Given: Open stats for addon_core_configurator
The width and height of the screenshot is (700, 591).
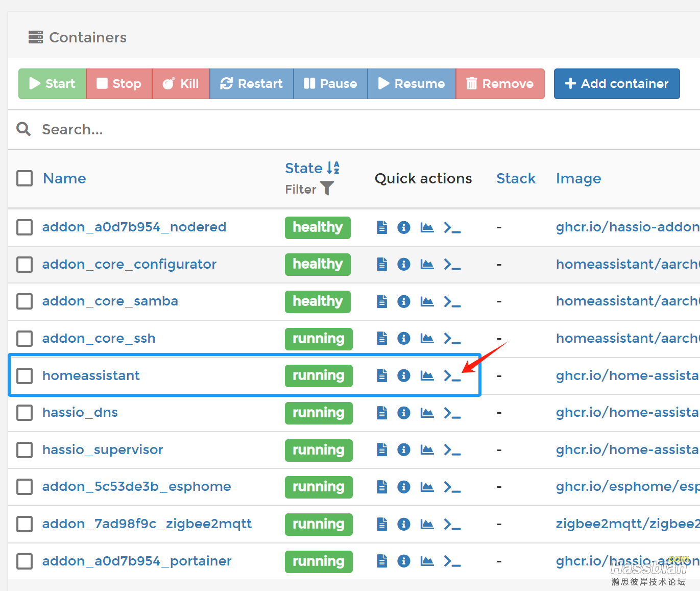Looking at the screenshot, I should click(x=427, y=264).
